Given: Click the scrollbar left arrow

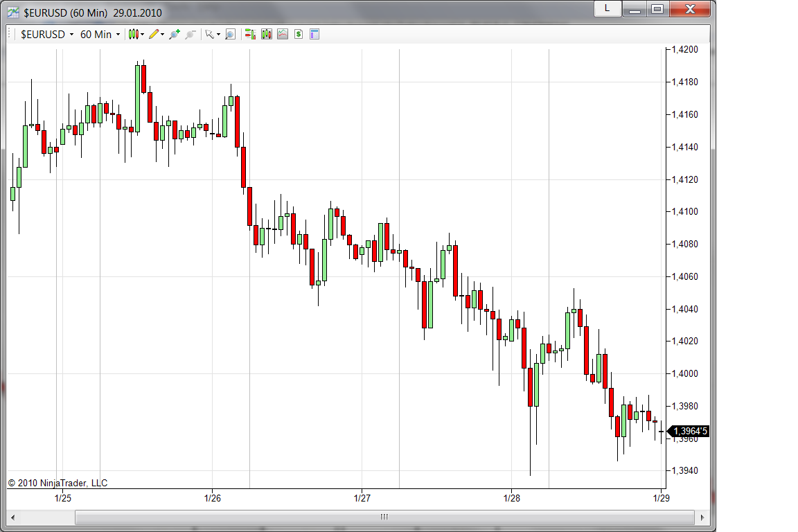Looking at the screenshot, I should [12, 517].
